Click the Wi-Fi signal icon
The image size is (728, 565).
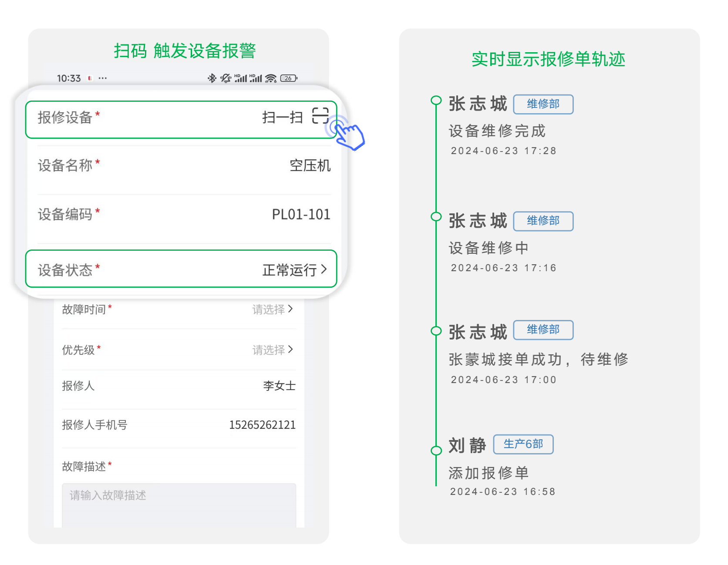point(271,78)
